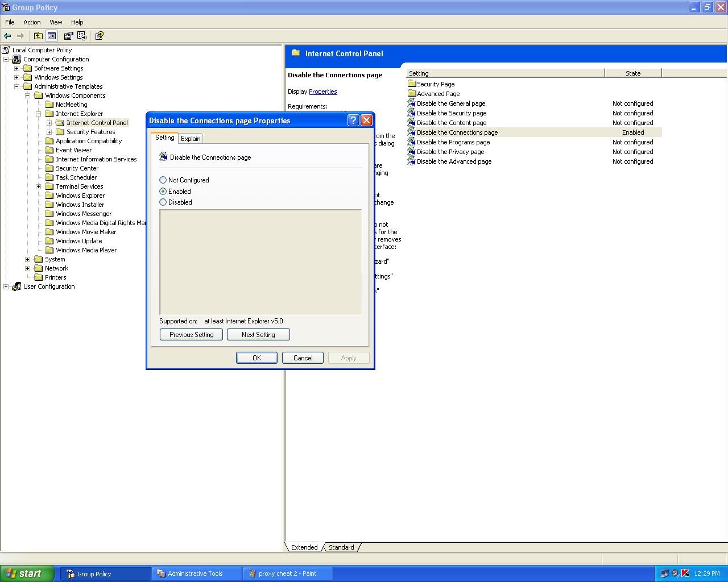This screenshot has width=728, height=582.
Task: Click the Disable the Content page policy icon
Action: (x=412, y=123)
